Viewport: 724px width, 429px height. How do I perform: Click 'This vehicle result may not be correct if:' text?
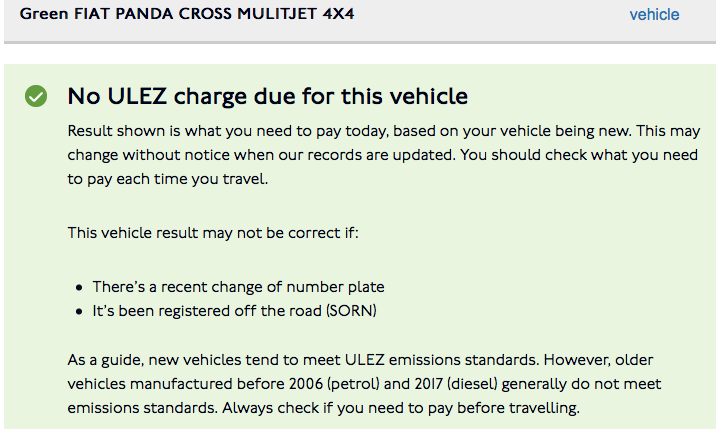pos(213,232)
